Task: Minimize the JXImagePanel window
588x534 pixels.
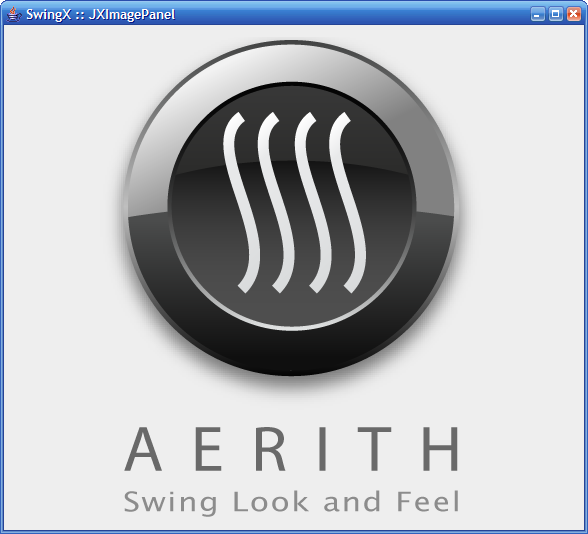Action: point(538,14)
